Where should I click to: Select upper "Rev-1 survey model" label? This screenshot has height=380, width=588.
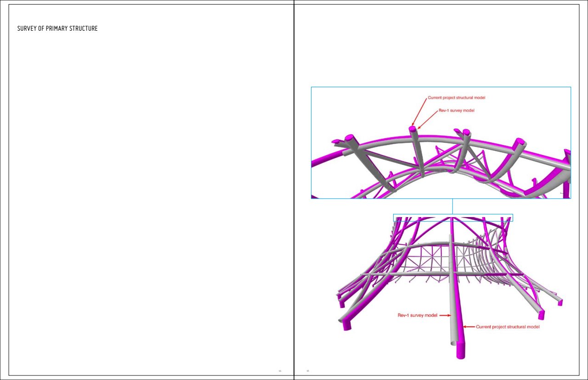coord(456,111)
